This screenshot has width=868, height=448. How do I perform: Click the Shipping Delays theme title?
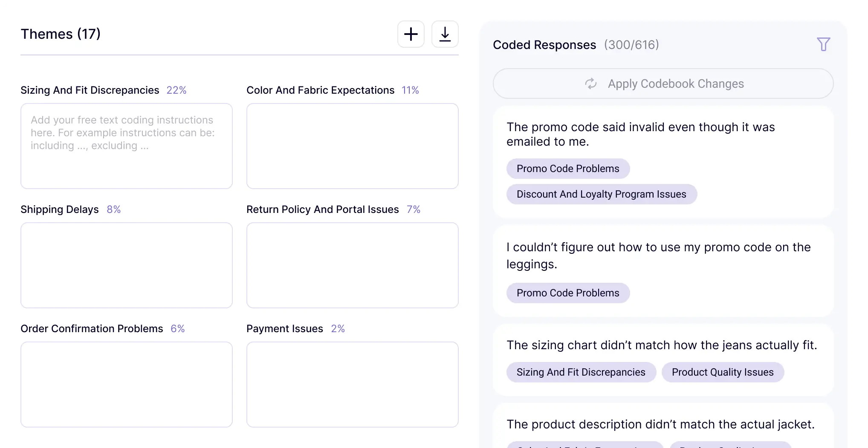[x=60, y=210]
